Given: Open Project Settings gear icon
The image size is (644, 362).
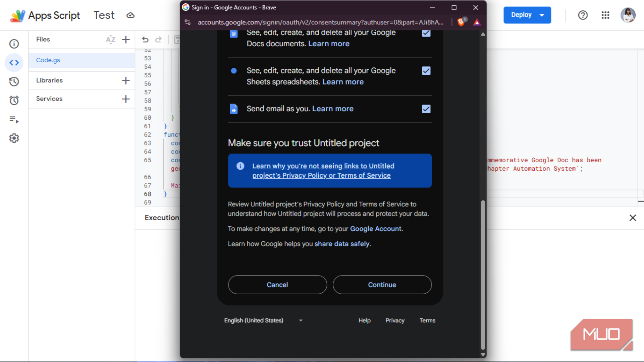Looking at the screenshot, I should click(14, 138).
